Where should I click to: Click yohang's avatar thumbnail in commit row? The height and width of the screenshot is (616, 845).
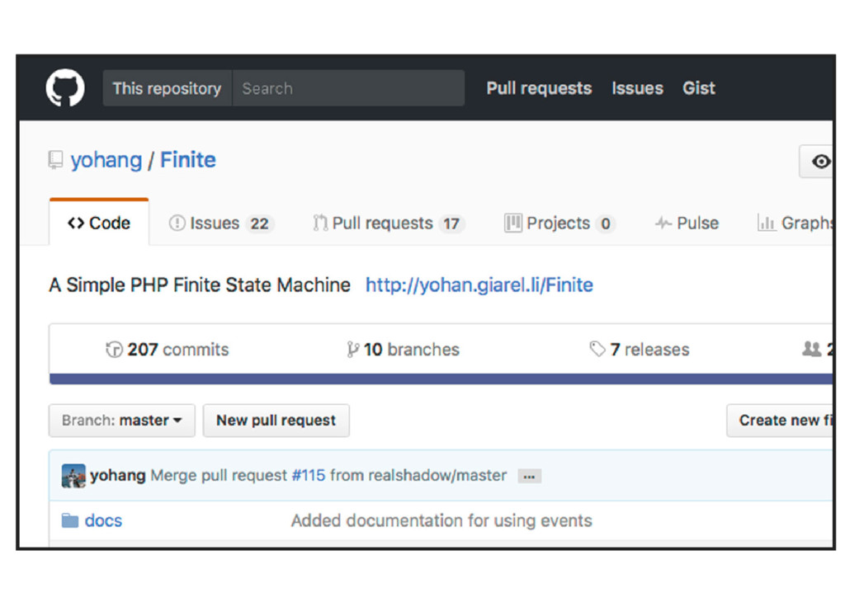coord(73,476)
